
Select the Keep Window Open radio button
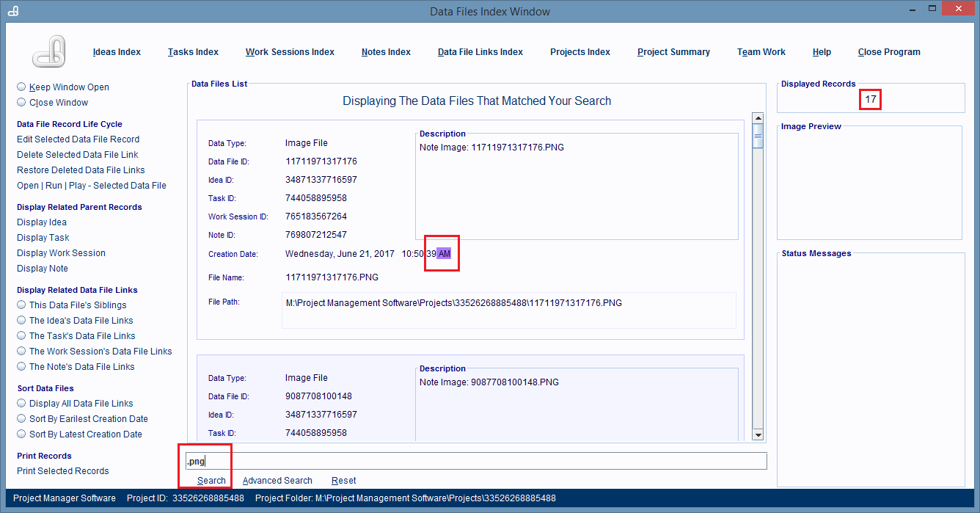(22, 87)
